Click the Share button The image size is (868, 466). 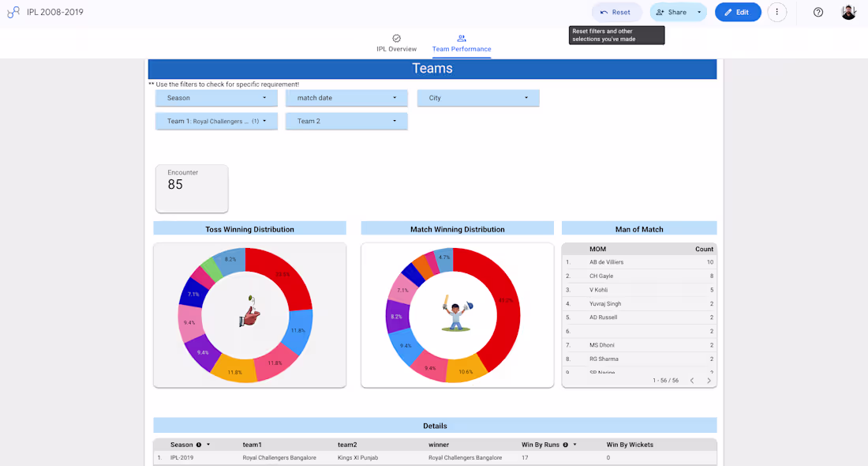(x=672, y=12)
